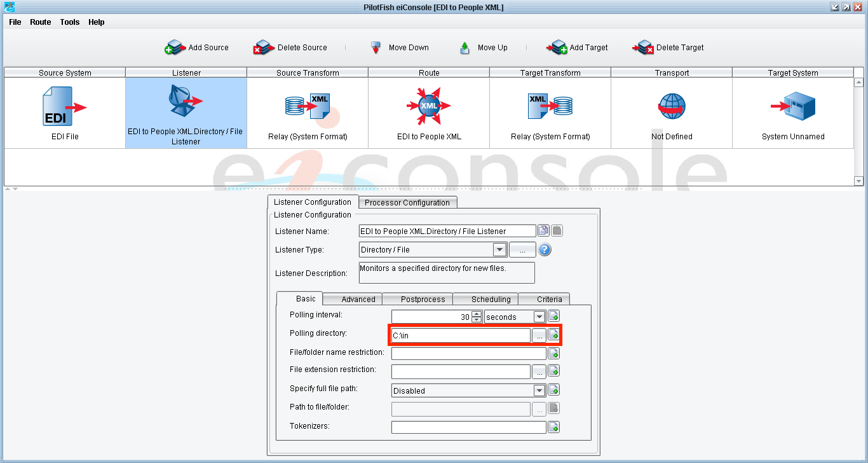Open the Help menu
The height and width of the screenshot is (463, 868).
(97, 22)
